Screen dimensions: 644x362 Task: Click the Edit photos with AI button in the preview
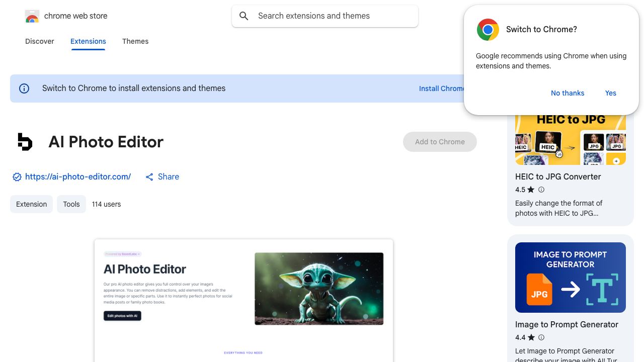pos(122,316)
